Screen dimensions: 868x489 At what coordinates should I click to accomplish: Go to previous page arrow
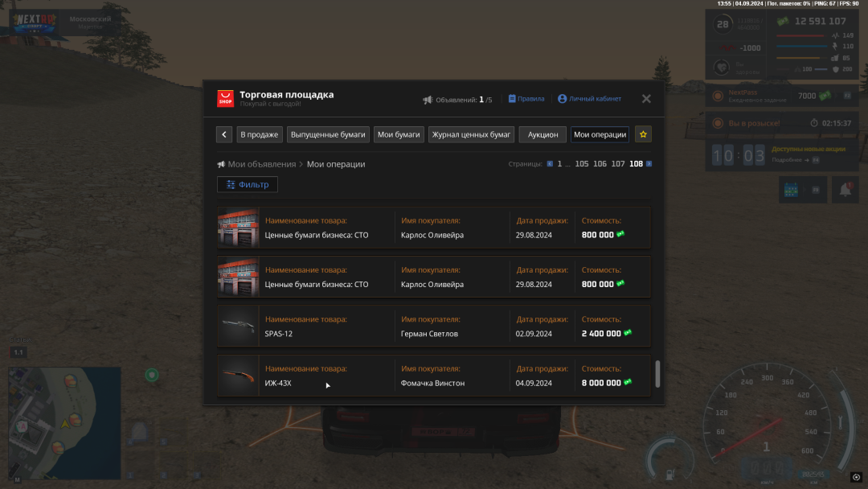[x=550, y=164]
